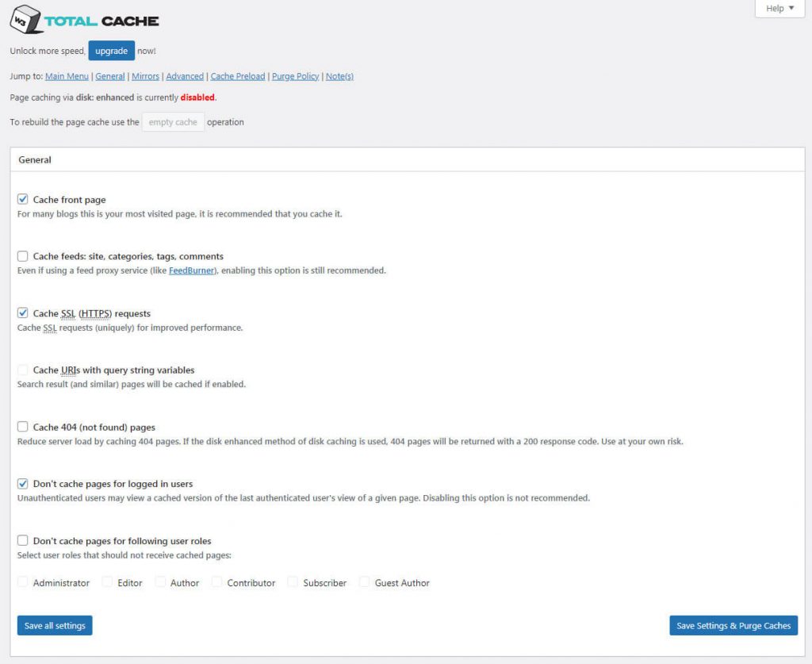812x664 pixels.
Task: Check Don't cache pages for following user roles
Action: tap(23, 540)
